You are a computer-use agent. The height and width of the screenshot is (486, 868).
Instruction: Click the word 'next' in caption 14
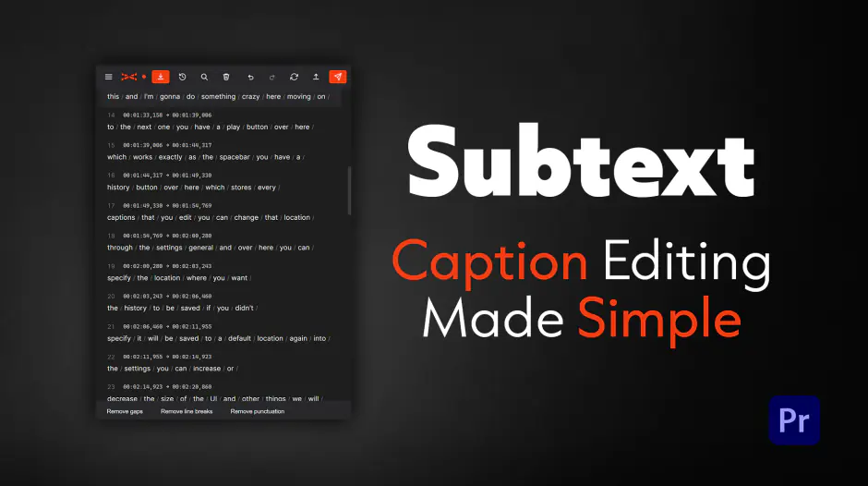pos(144,127)
